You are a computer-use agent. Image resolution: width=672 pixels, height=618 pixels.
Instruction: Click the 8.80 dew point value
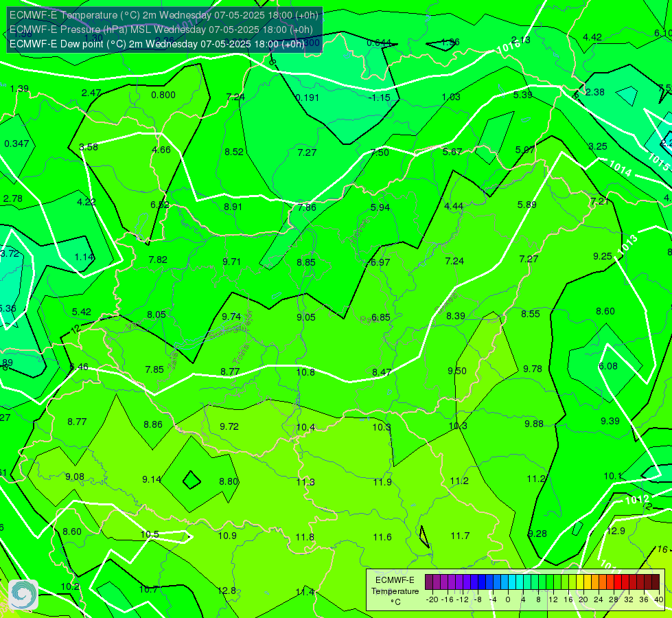[229, 481]
